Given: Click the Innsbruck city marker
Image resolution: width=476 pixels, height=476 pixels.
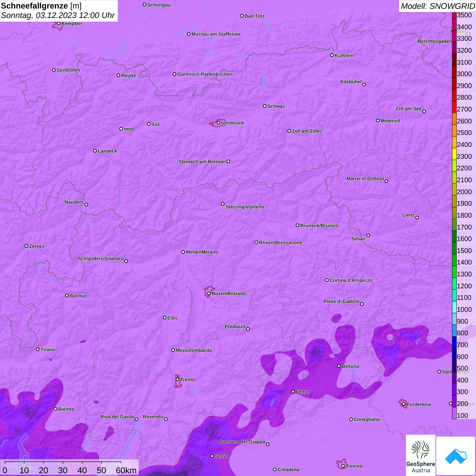Looking at the screenshot, I should click(219, 123).
